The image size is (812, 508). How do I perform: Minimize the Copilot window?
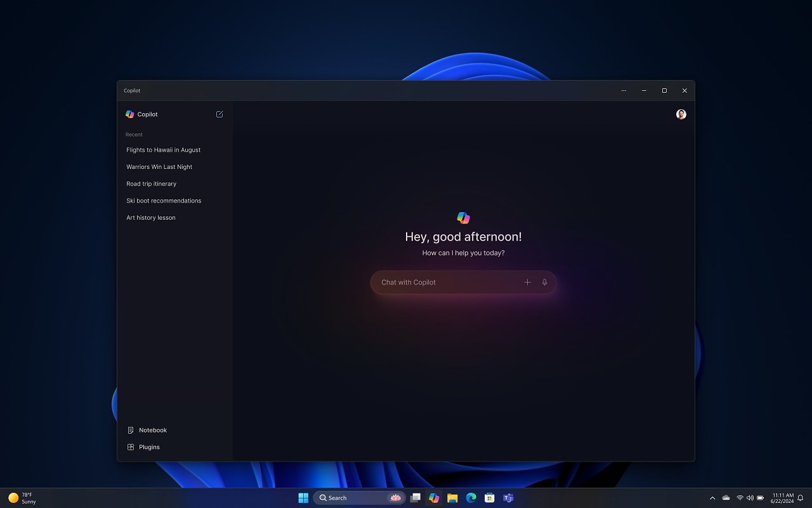click(644, 91)
